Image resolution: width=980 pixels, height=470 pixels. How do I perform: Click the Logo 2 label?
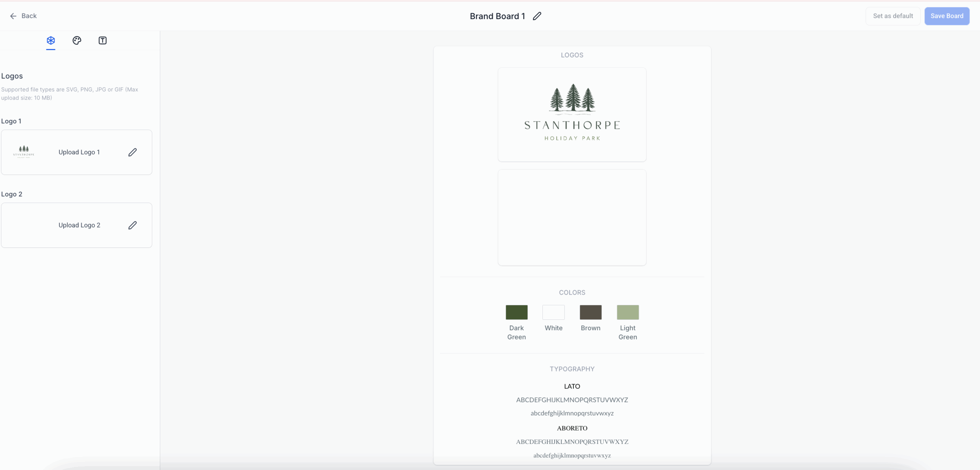coord(11,194)
